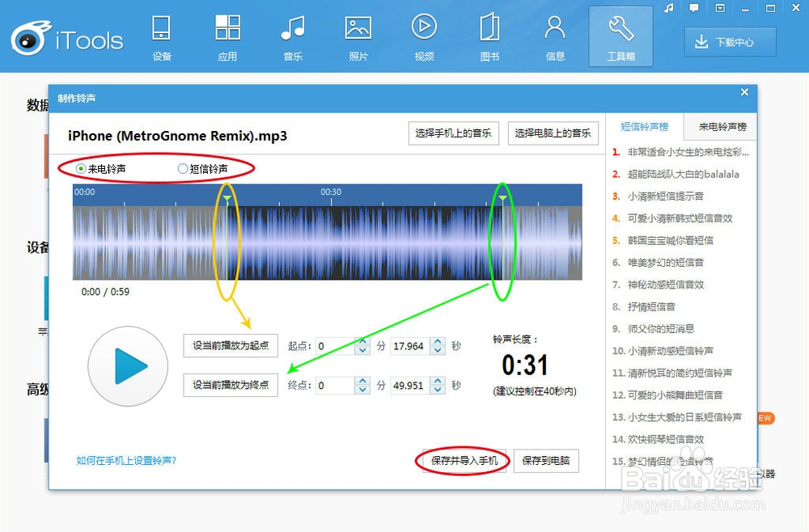The image size is (809, 532).
Task: Select the 来电铃声 radio option
Action: point(101,168)
